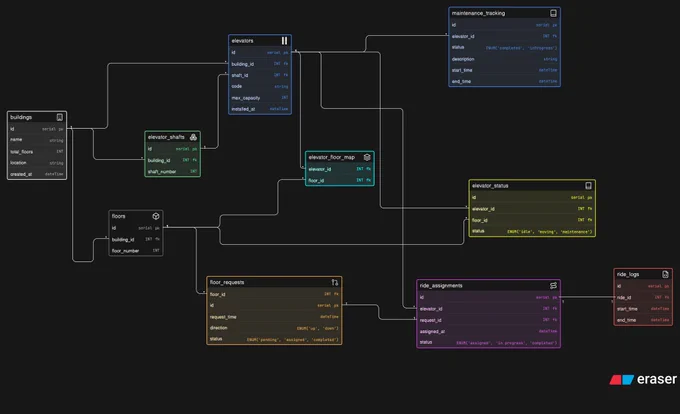The height and width of the screenshot is (414, 680).
Task: Click the request_id field in ride_assignments
Action: [x=488, y=320]
